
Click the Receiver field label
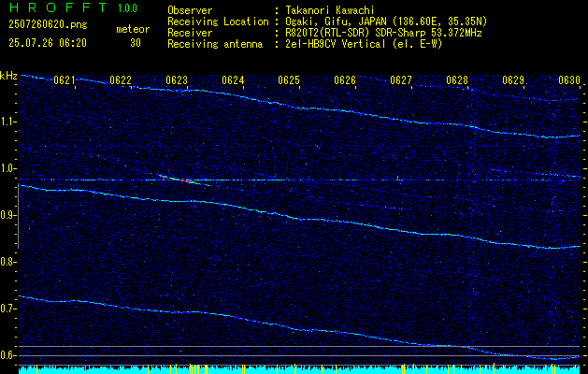190,33
